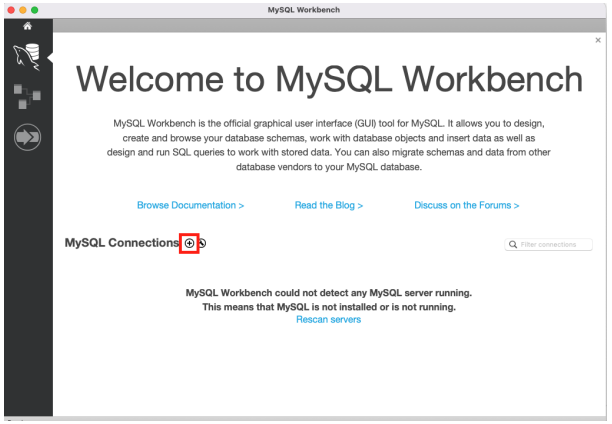This screenshot has width=612, height=424.
Task: Open the Home tab house icon
Action: [27, 26]
